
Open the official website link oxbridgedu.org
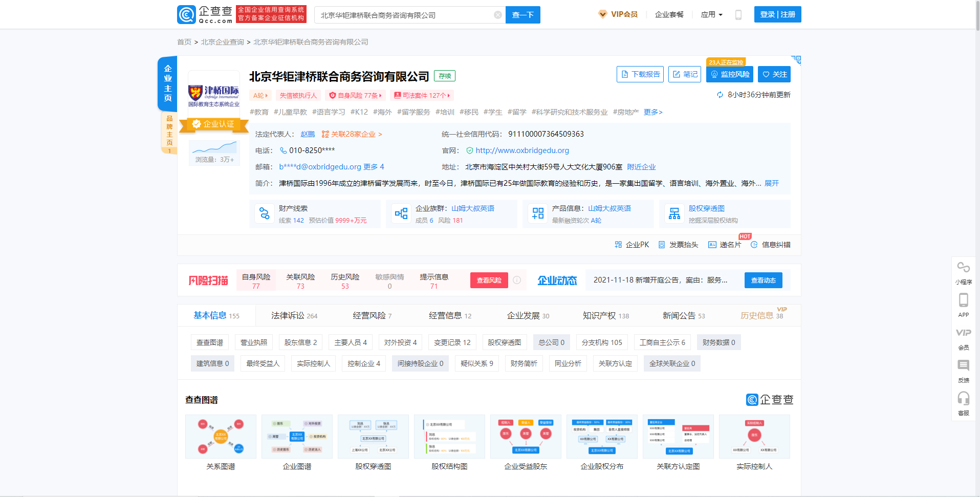pos(522,150)
